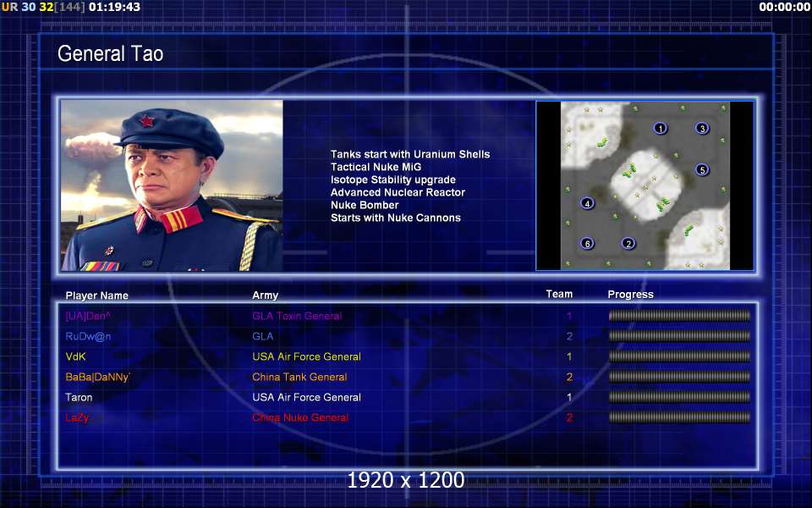Click the map preview thumbnail
This screenshot has height=508, width=812.
point(645,185)
